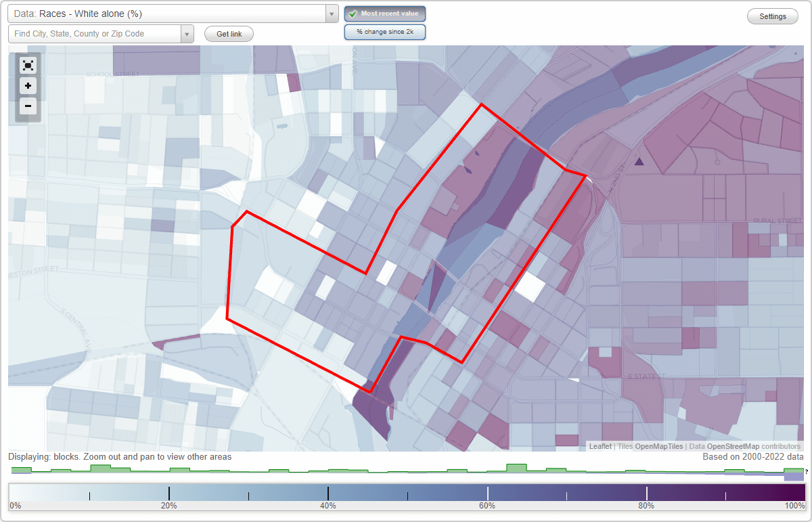Click the 60% point on the color scale
The height and width of the screenshot is (522, 812).
pos(487,493)
